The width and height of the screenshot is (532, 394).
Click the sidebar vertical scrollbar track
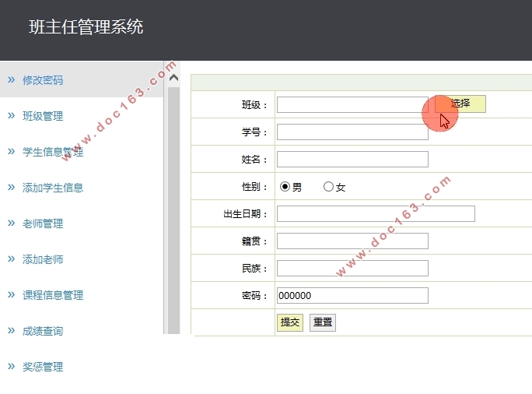tap(173, 210)
